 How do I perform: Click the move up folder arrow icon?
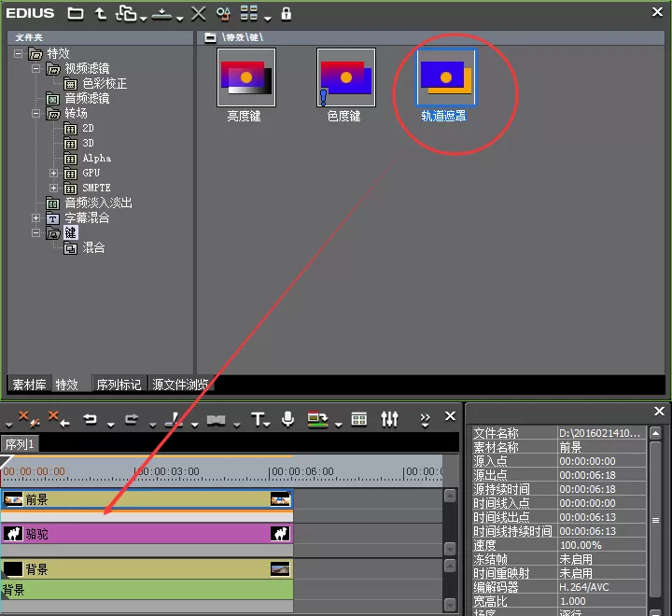[x=100, y=14]
